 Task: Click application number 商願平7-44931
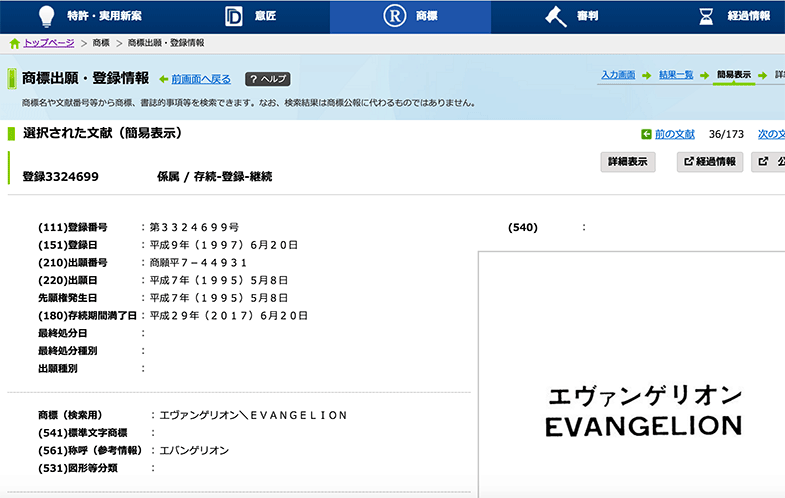tap(198, 263)
